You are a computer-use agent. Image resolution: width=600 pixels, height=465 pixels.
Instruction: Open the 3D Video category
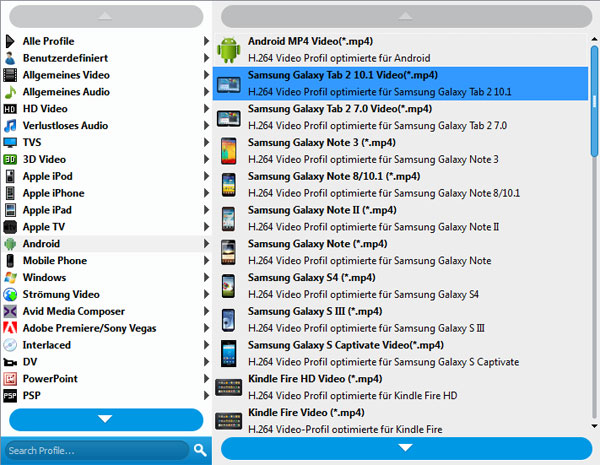(x=106, y=159)
